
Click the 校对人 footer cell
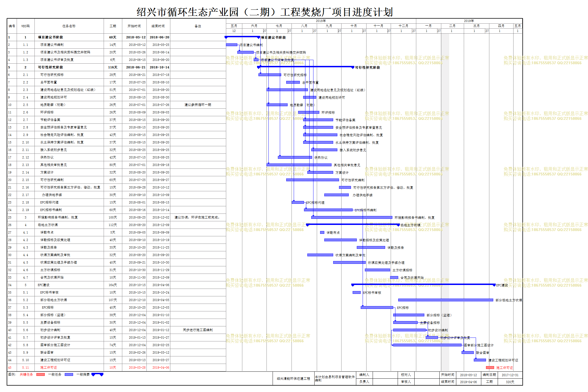(406, 375)
